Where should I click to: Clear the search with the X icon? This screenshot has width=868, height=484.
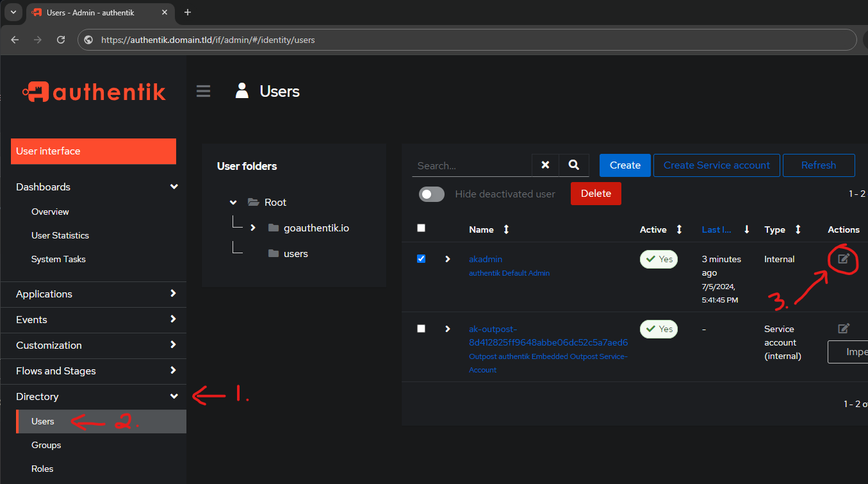pyautogui.click(x=545, y=165)
